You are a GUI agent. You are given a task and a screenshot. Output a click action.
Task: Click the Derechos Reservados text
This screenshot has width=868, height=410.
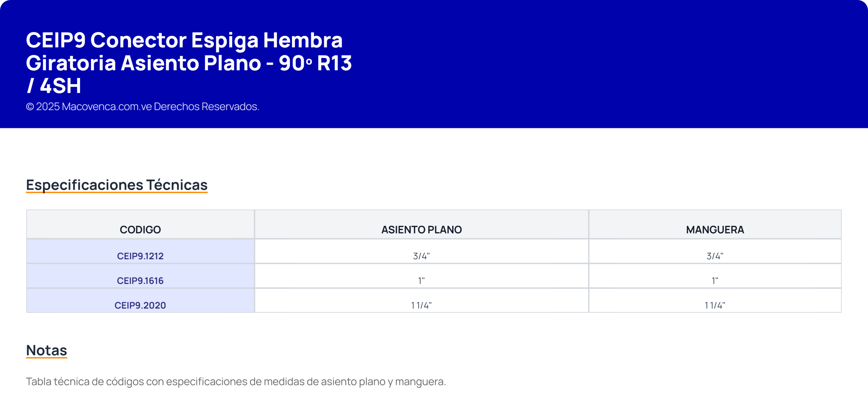pos(206,107)
